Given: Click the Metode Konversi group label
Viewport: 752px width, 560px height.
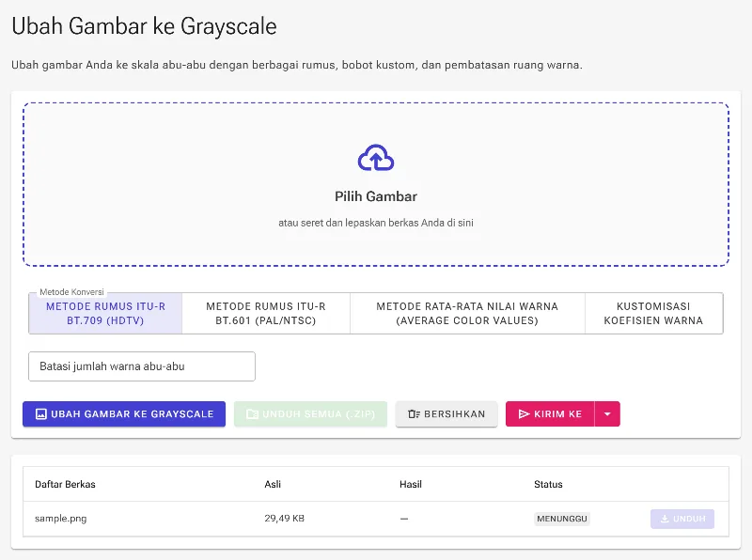Looking at the screenshot, I should (x=72, y=291).
